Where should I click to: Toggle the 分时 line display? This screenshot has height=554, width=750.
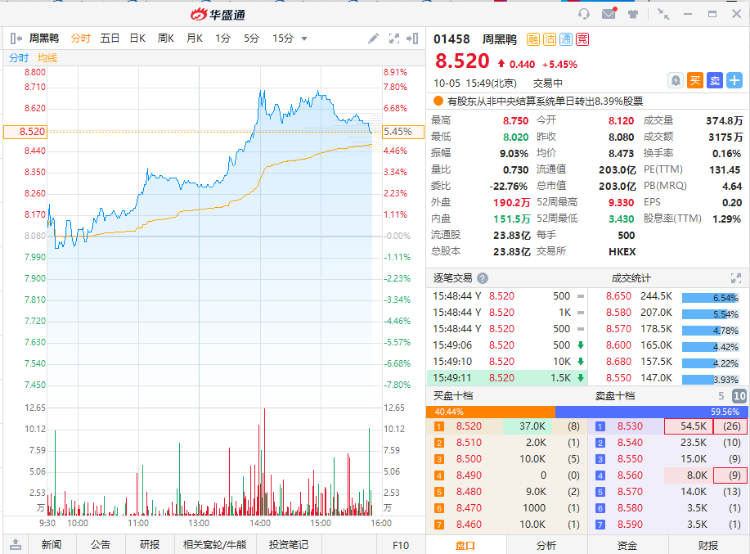click(x=19, y=58)
